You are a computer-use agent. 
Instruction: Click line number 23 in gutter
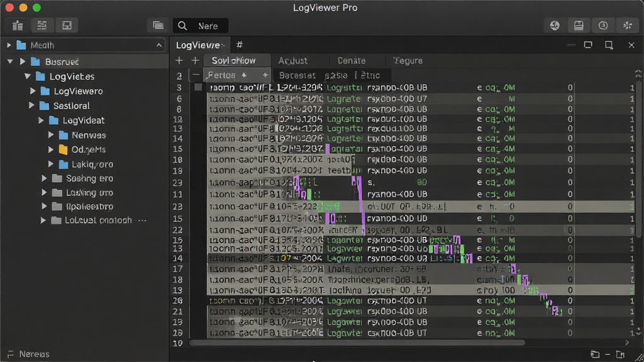[x=177, y=206]
